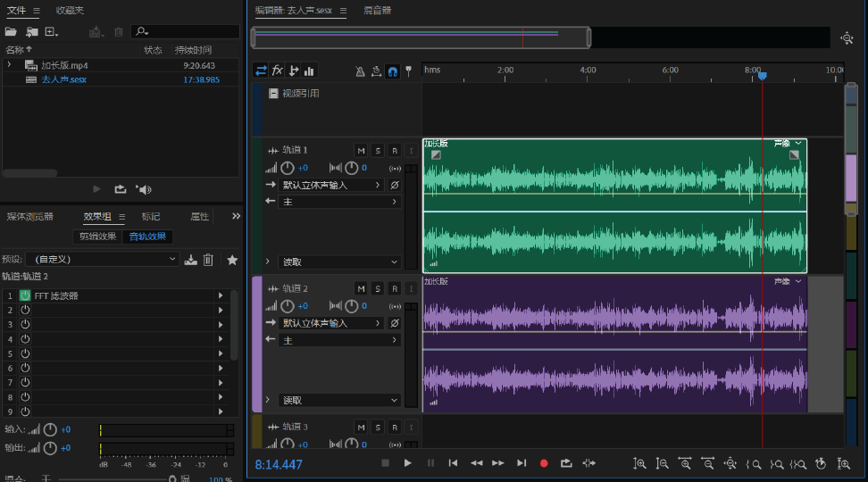Go to previous marker transport button
Viewport: 868px width, 482px height.
tap(453, 463)
